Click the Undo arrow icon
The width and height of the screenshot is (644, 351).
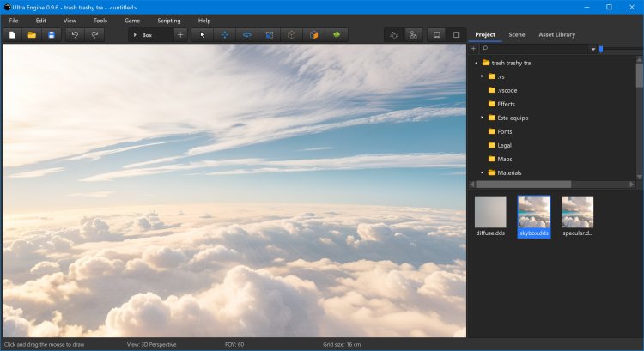tap(75, 35)
